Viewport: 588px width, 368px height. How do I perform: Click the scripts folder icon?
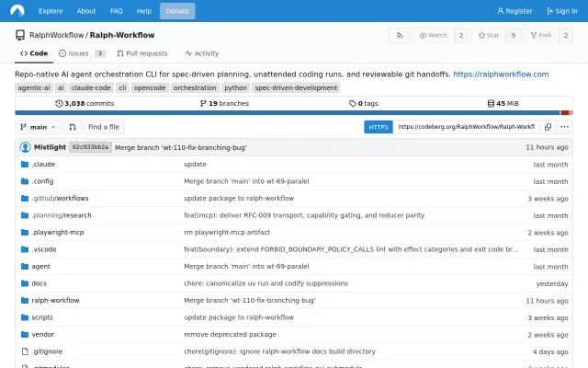click(x=25, y=317)
